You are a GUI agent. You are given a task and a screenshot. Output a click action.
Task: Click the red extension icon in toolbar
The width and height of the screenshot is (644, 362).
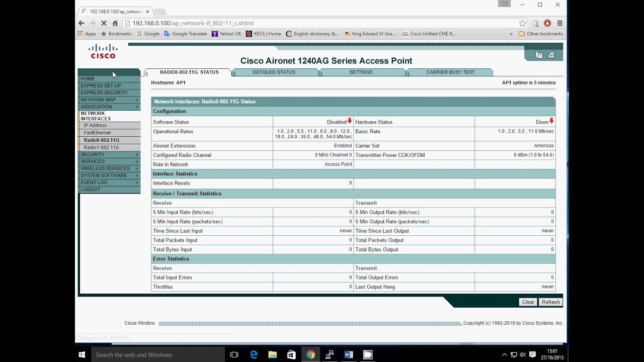tap(547, 23)
